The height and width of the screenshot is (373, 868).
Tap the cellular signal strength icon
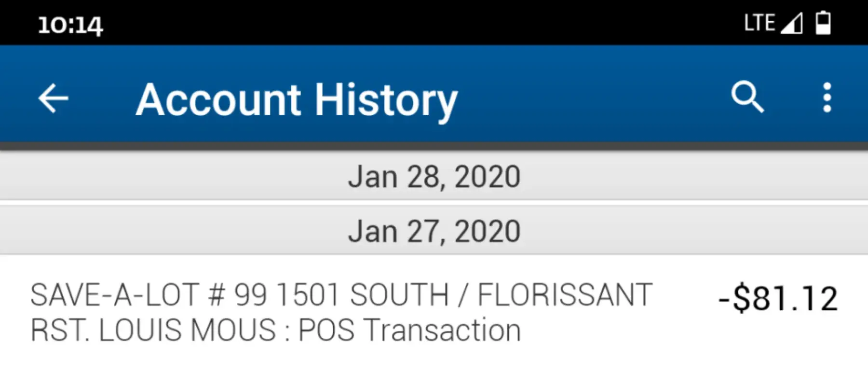click(792, 23)
